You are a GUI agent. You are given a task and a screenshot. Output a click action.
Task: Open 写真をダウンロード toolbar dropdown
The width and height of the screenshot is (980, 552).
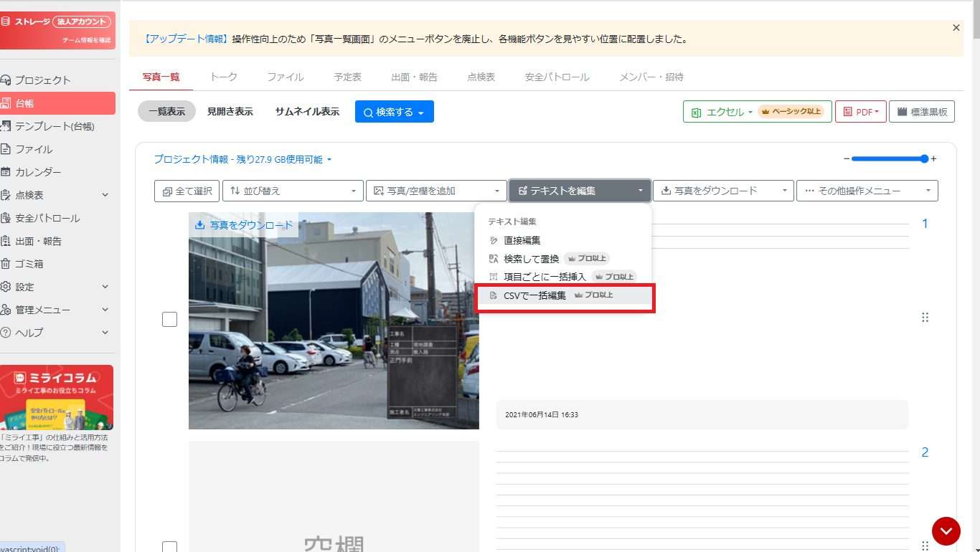(723, 191)
